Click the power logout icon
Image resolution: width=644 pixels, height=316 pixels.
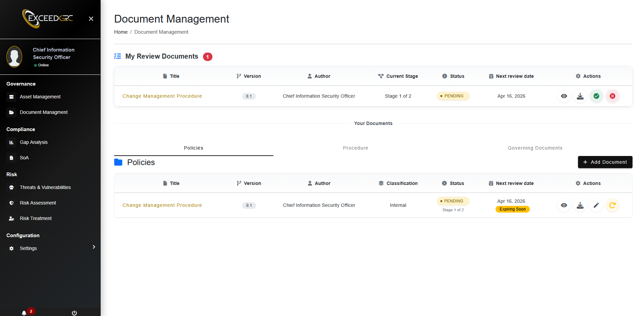coord(74,313)
